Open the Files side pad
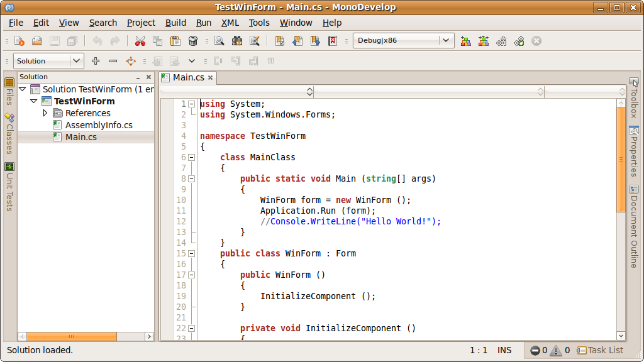The width and height of the screenshot is (644, 362). pos(9,91)
